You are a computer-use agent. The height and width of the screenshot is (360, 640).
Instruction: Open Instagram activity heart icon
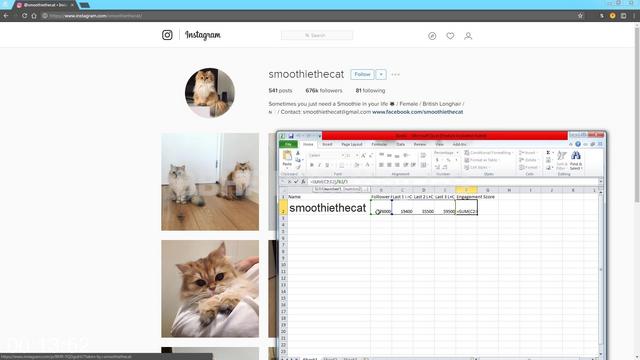point(450,36)
